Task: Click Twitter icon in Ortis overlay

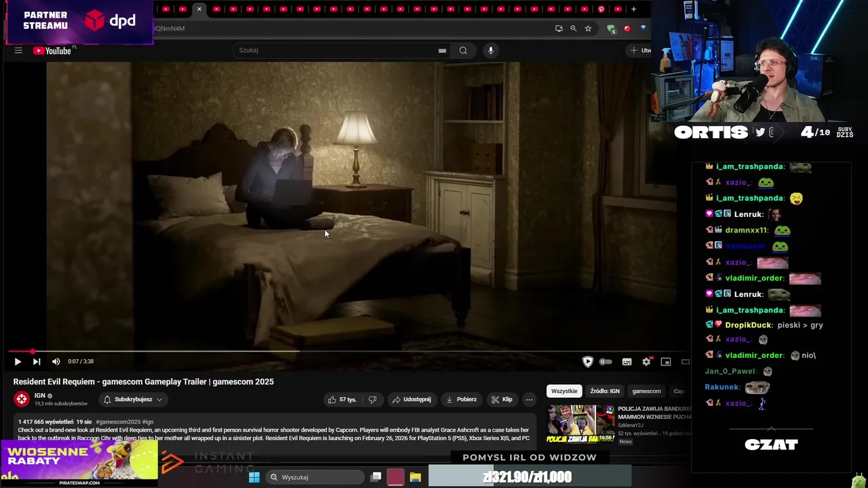Action: coord(760,132)
